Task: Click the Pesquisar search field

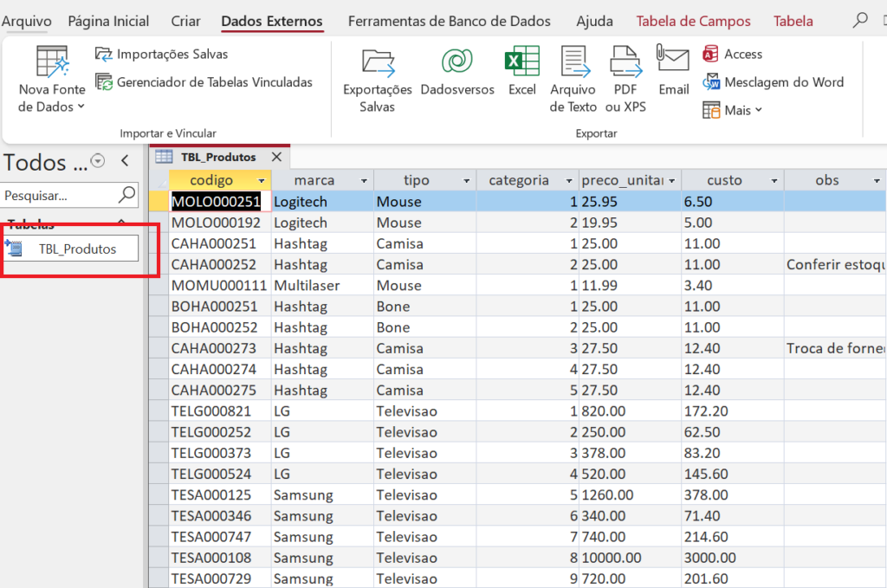Action: pyautogui.click(x=59, y=196)
